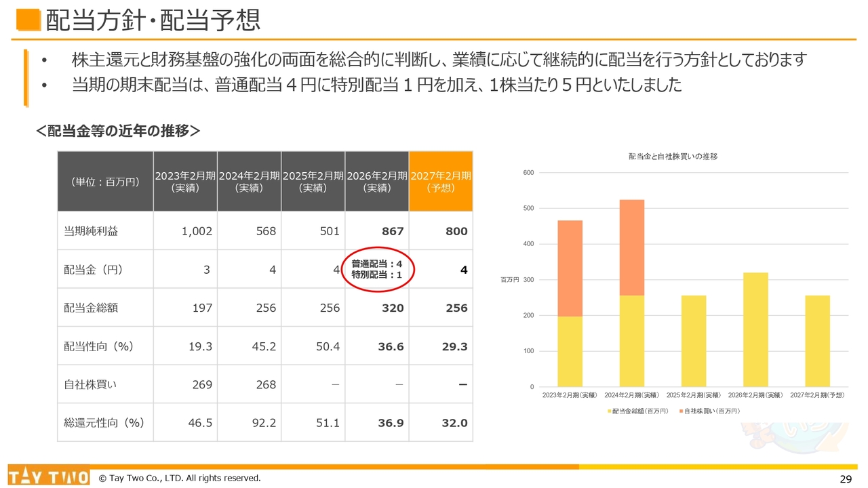Image resolution: width=868 pixels, height=488 pixels.
Task: Click the red-circled 普通配当・特別配当 cell
Action: 377,269
